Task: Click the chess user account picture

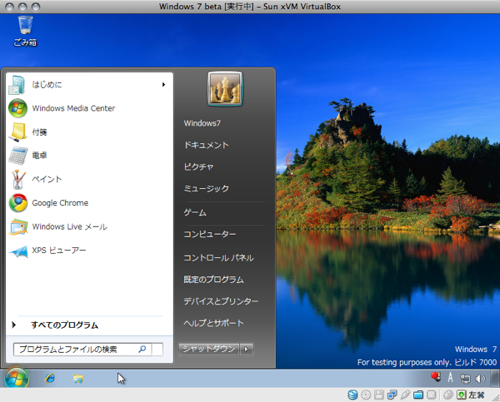Action: tap(225, 89)
